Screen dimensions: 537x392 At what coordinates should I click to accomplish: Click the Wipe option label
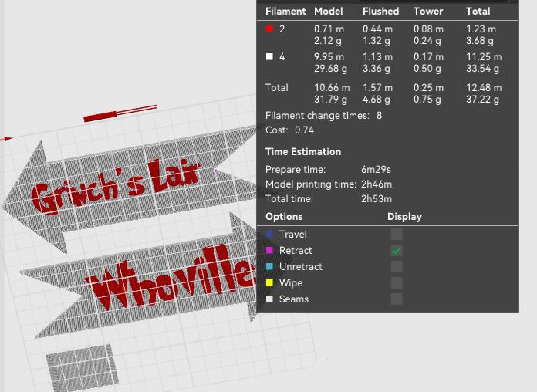291,283
